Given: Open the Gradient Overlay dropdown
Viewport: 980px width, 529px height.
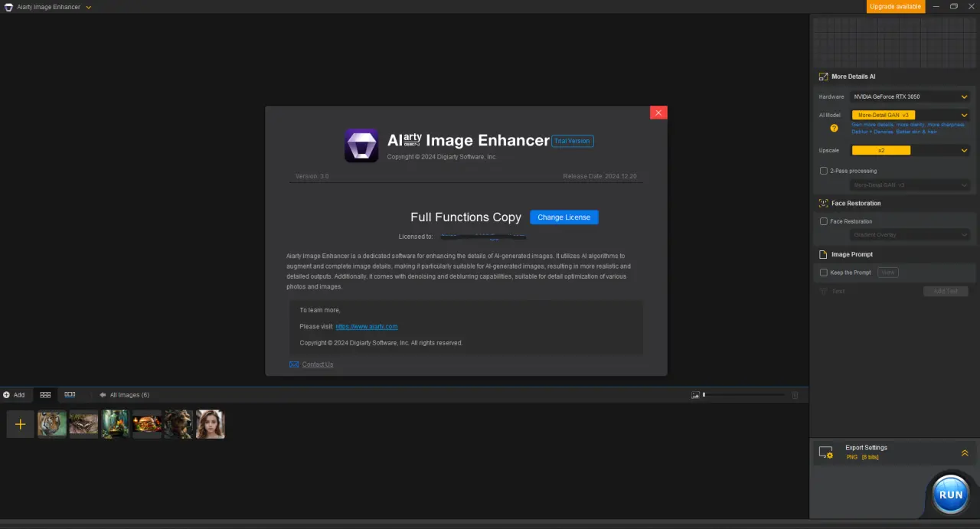Looking at the screenshot, I should coord(910,235).
